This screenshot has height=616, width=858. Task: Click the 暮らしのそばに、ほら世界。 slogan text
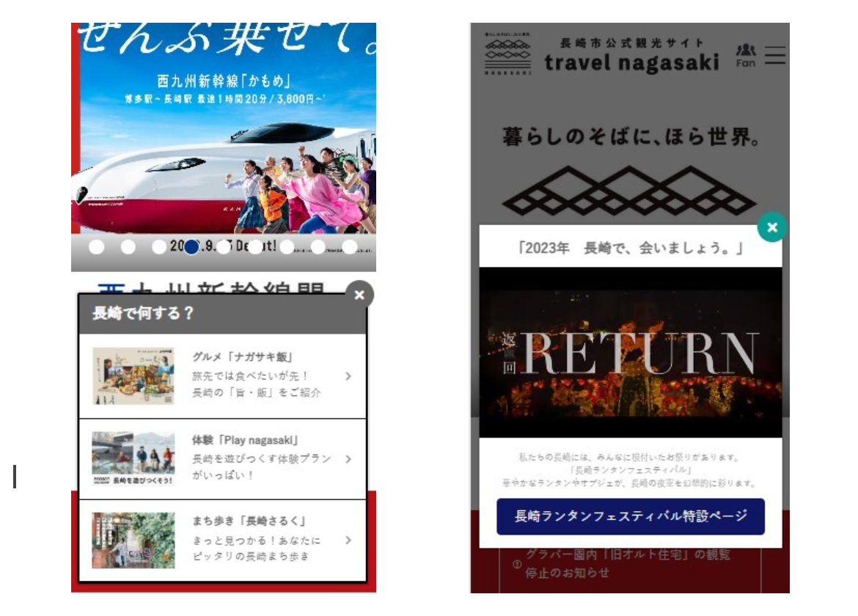631,137
